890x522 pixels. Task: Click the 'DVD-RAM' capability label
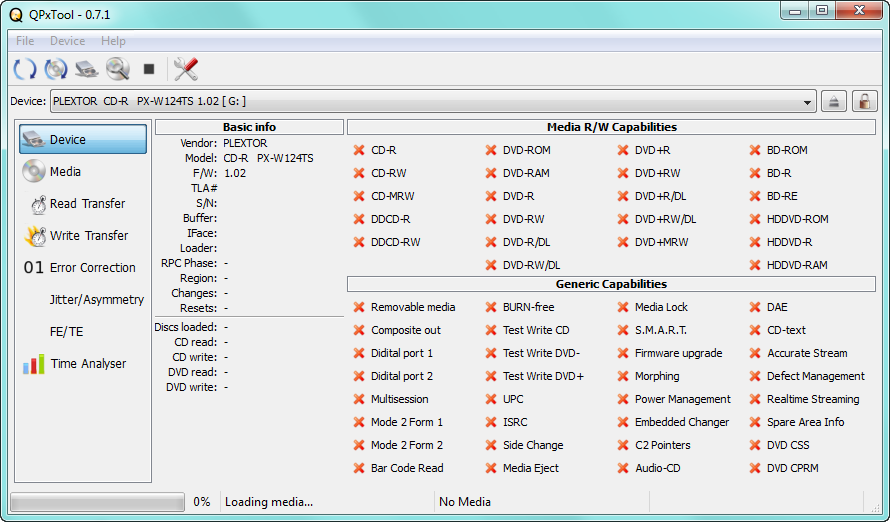526,173
